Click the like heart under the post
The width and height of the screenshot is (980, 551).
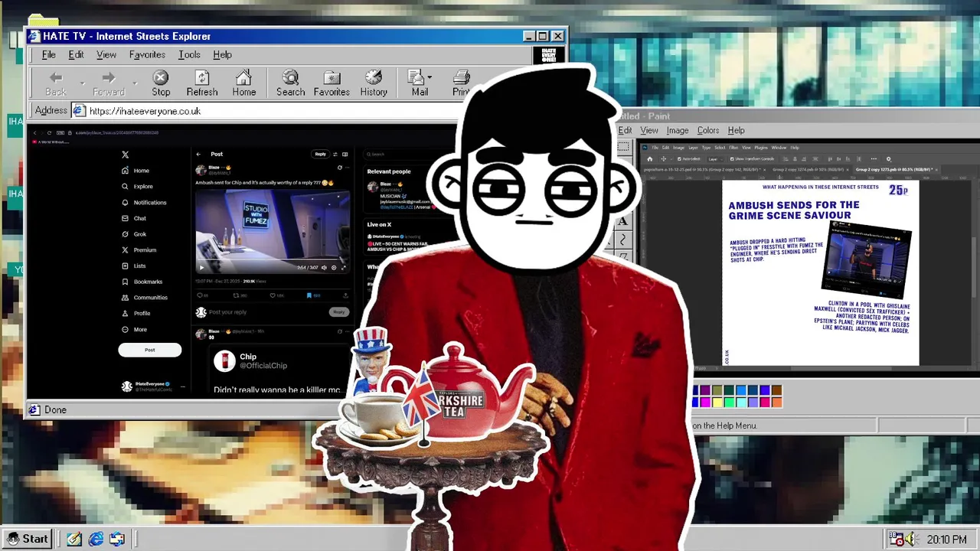[273, 295]
